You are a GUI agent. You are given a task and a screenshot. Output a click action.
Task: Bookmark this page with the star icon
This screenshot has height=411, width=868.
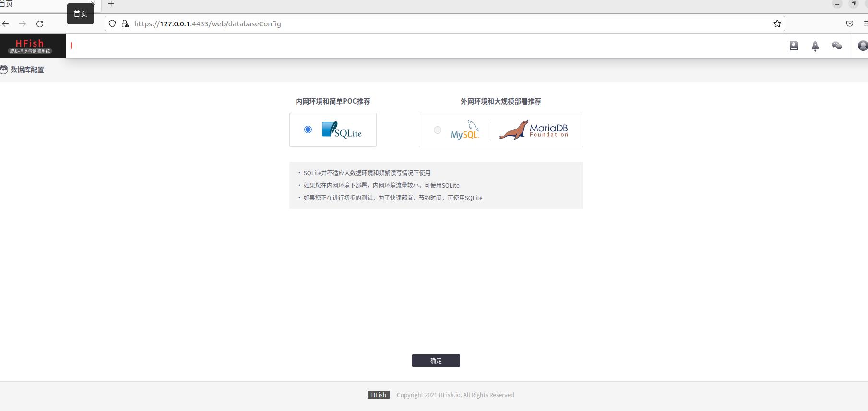click(777, 23)
